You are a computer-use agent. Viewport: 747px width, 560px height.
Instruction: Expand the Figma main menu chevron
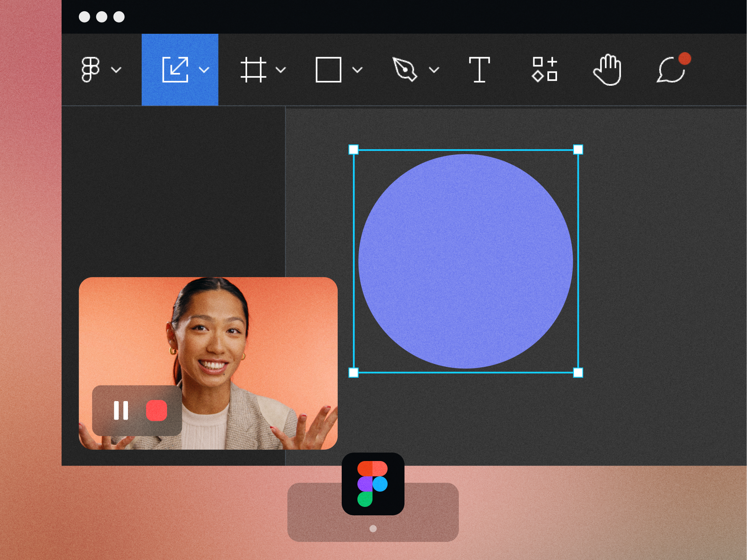(116, 70)
